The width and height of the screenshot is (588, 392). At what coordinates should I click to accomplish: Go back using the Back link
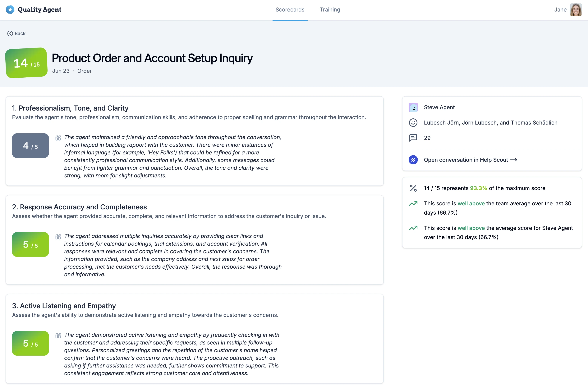[16, 34]
